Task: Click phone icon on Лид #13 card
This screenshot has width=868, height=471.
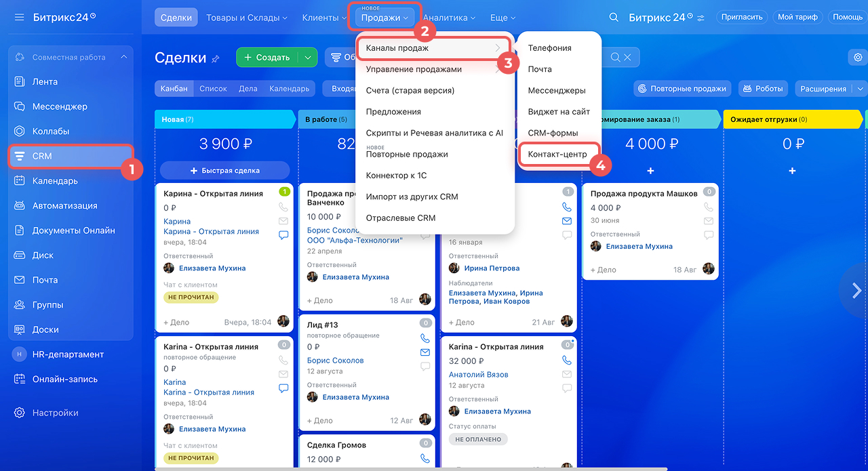Action: pyautogui.click(x=425, y=337)
